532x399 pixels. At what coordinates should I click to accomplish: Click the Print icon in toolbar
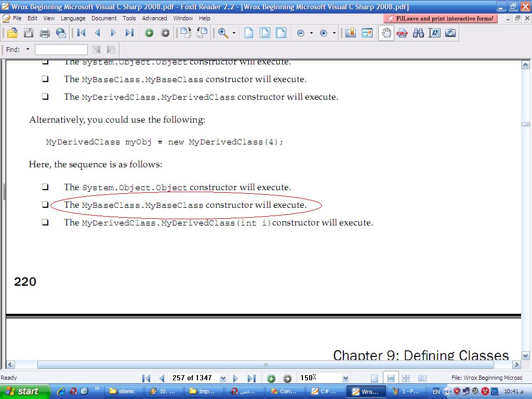point(45,33)
